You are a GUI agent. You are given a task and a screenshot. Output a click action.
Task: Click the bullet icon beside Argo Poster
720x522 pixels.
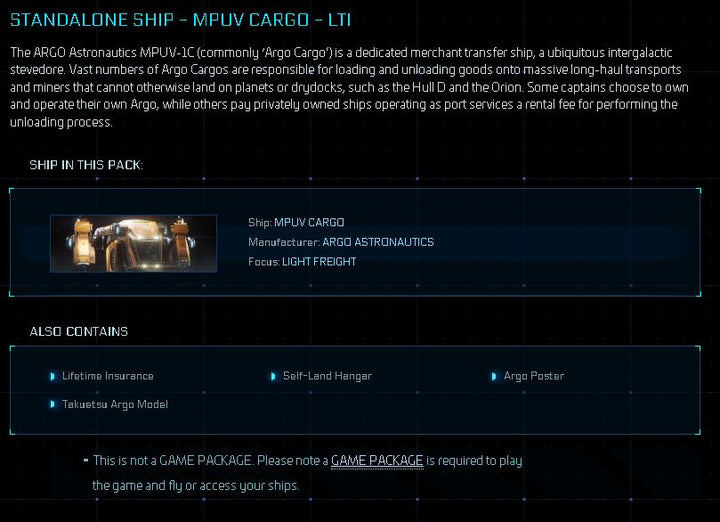click(x=494, y=376)
